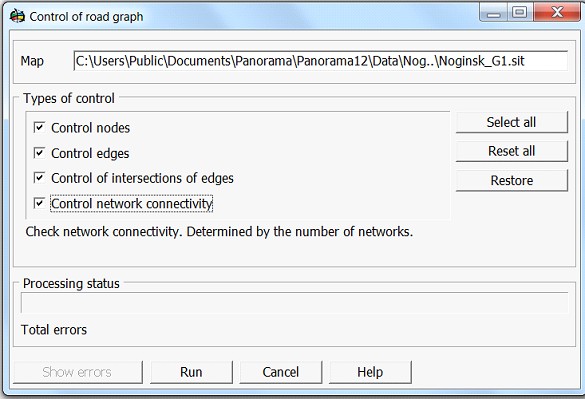Minimize the Control of road graph window
This screenshot has height=399, width=585.
coord(493,13)
